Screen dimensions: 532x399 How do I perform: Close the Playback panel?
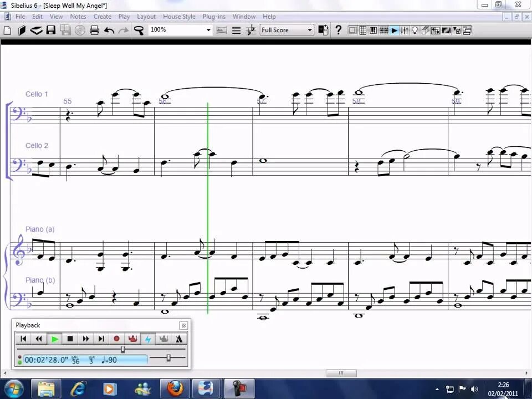point(183,325)
